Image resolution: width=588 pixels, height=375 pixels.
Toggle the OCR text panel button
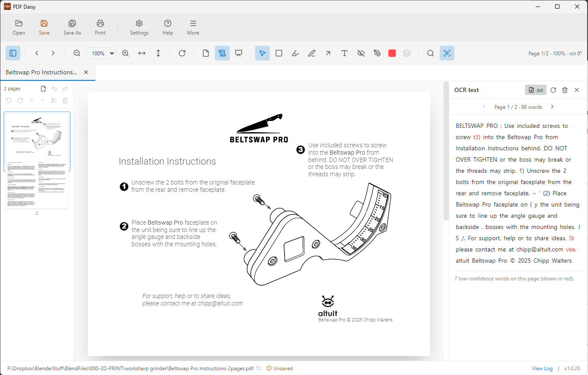pyautogui.click(x=447, y=53)
